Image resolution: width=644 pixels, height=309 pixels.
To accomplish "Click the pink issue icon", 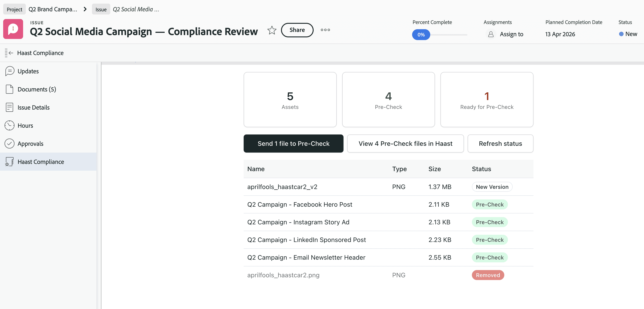I will [13, 29].
